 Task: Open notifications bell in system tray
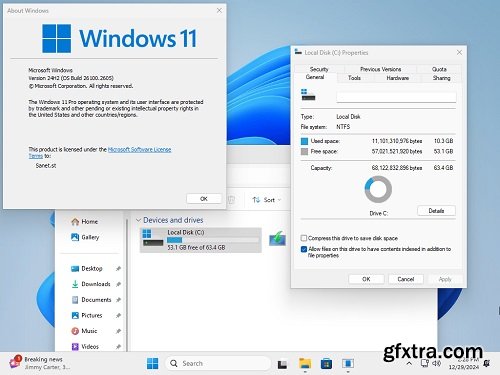click(x=487, y=363)
